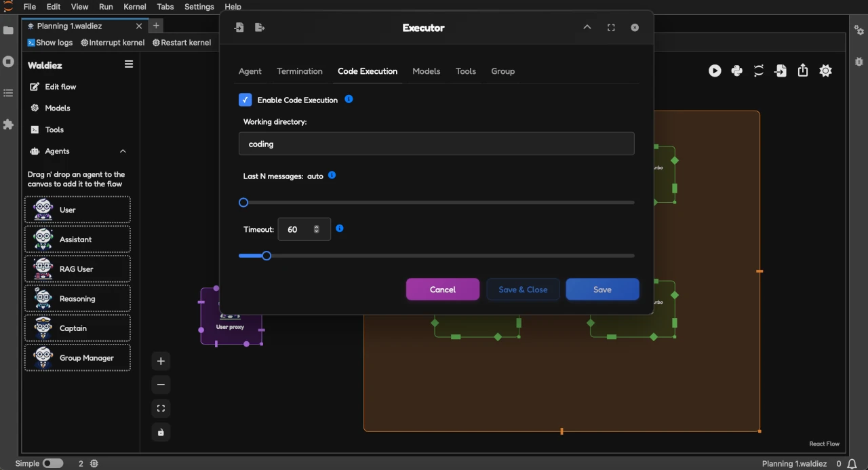Click the share flow icon
Image resolution: width=868 pixels, height=470 pixels.
pos(803,71)
